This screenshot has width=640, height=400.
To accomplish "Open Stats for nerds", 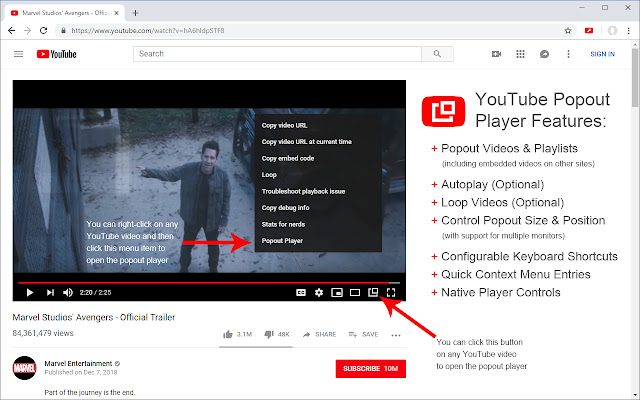I will [283, 224].
